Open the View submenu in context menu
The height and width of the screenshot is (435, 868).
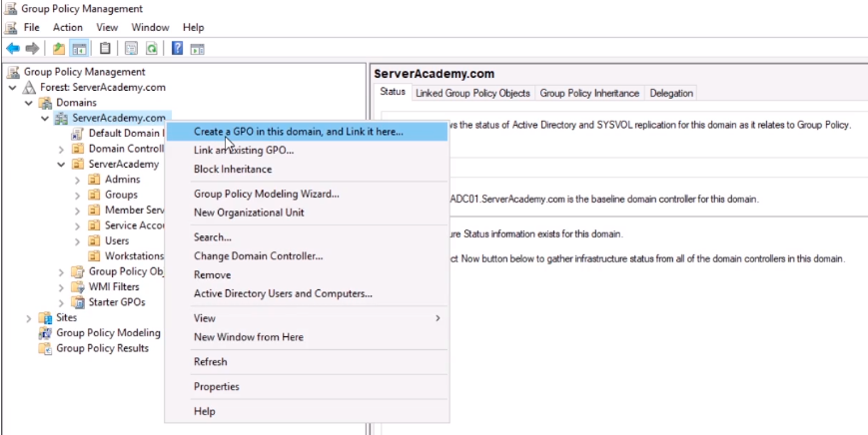pos(204,317)
